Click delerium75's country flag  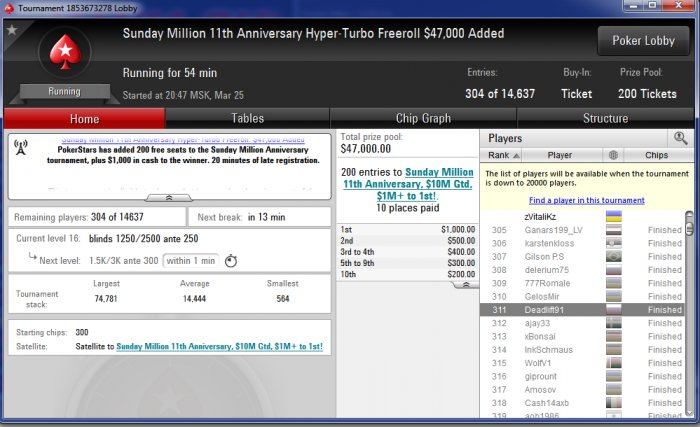pyautogui.click(x=614, y=270)
